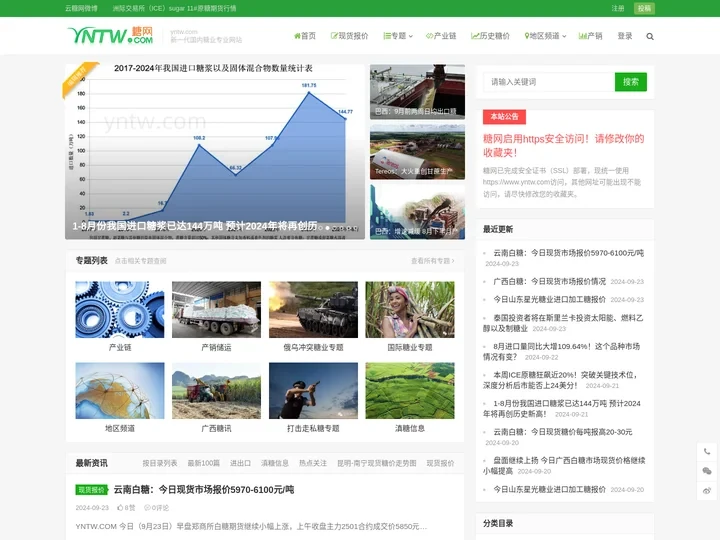Open sidebar 本周ICE原糖狂飙近20% article
720x540 pixels.
tap(561, 380)
